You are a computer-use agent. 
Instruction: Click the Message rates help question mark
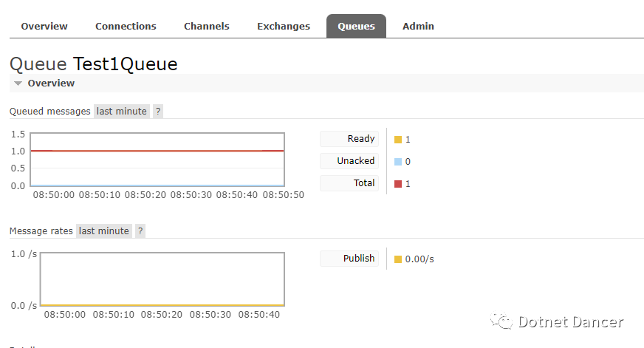point(140,231)
